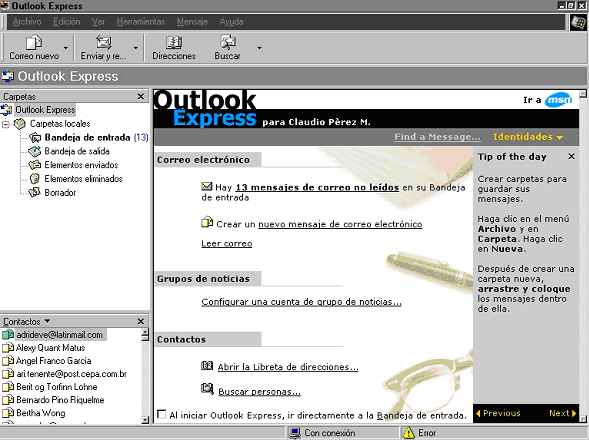Open the Identidades dropdown
The height and width of the screenshot is (440, 589).
(x=528, y=137)
